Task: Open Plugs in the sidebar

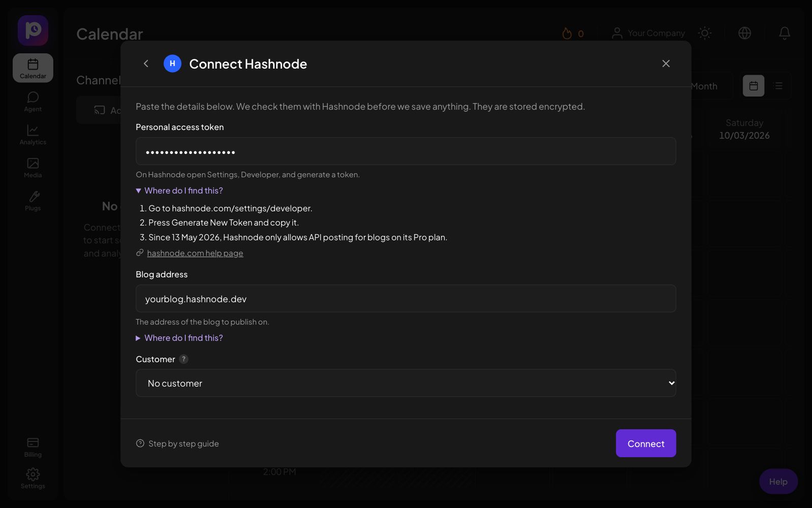Action: (x=33, y=201)
